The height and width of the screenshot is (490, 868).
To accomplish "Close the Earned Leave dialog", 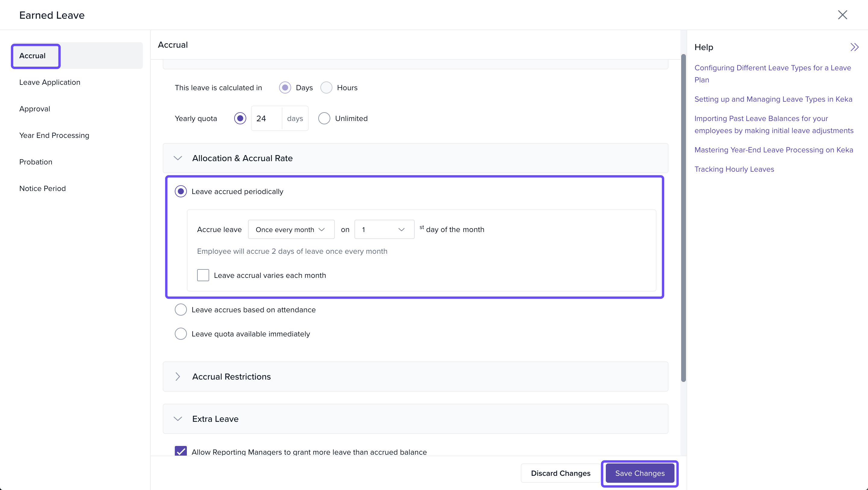I will tap(842, 15).
